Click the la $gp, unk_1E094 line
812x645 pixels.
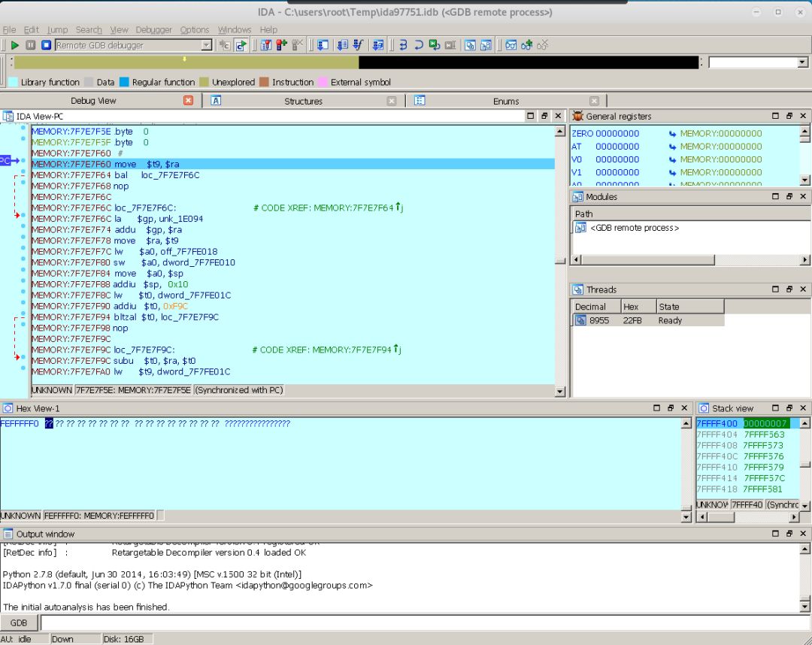point(159,219)
